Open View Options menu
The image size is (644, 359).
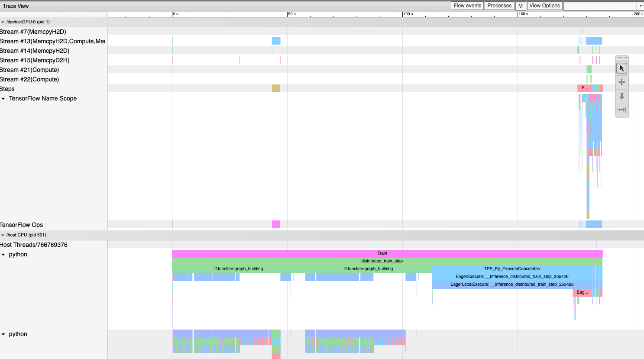tap(544, 6)
